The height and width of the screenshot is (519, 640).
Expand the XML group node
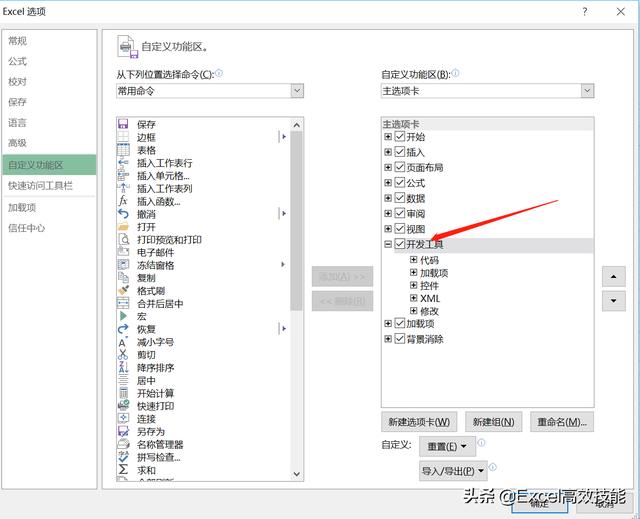coord(413,298)
